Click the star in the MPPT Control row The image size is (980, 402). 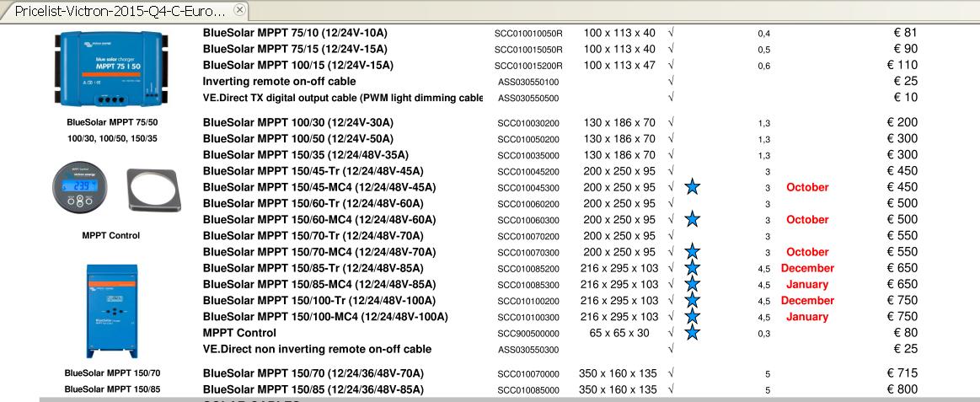692,332
